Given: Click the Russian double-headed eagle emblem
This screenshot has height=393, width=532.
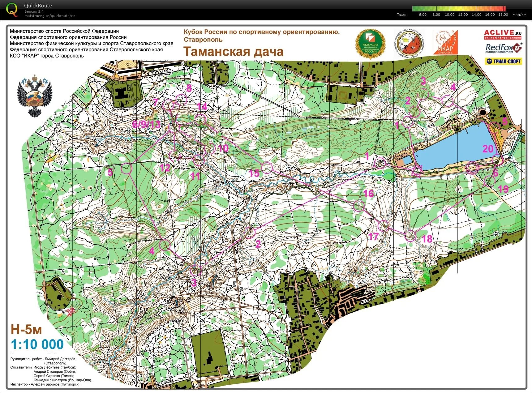Looking at the screenshot, I should click(34, 96).
